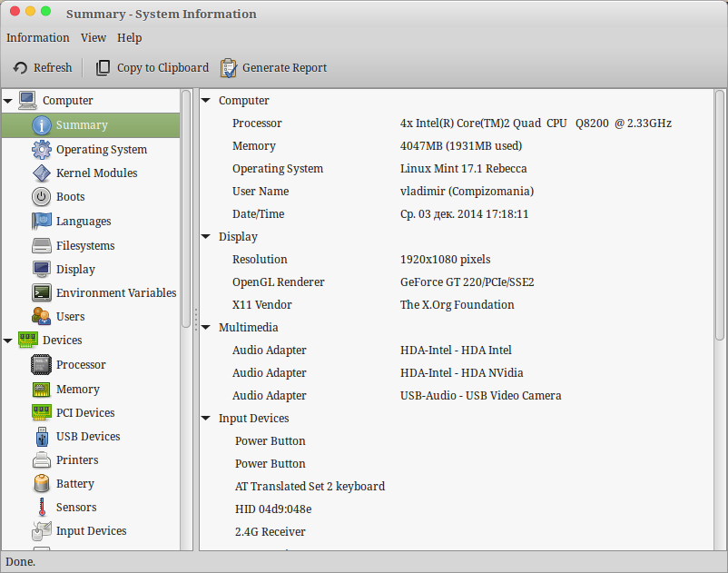Select the OpenGL Renderer row
This screenshot has width=728, height=573.
pos(456,282)
